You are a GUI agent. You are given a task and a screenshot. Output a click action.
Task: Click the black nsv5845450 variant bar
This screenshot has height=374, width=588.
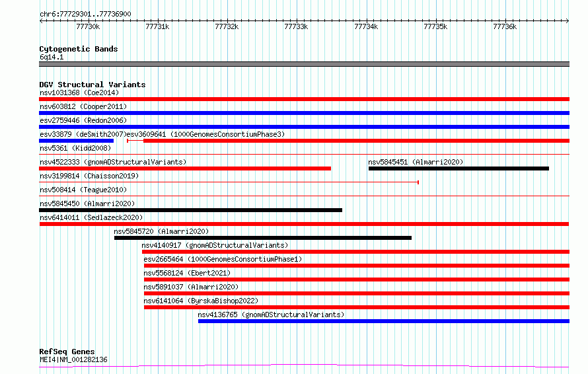point(190,210)
